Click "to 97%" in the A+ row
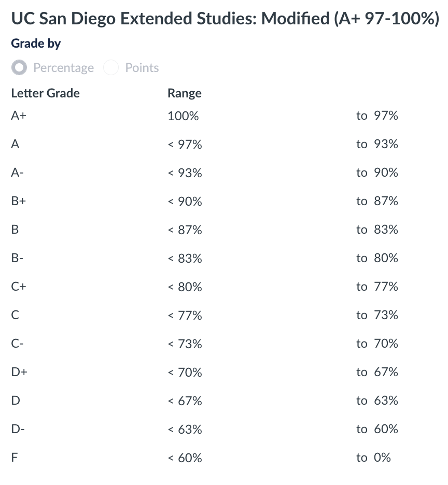The height and width of the screenshot is (485, 448). (x=377, y=116)
